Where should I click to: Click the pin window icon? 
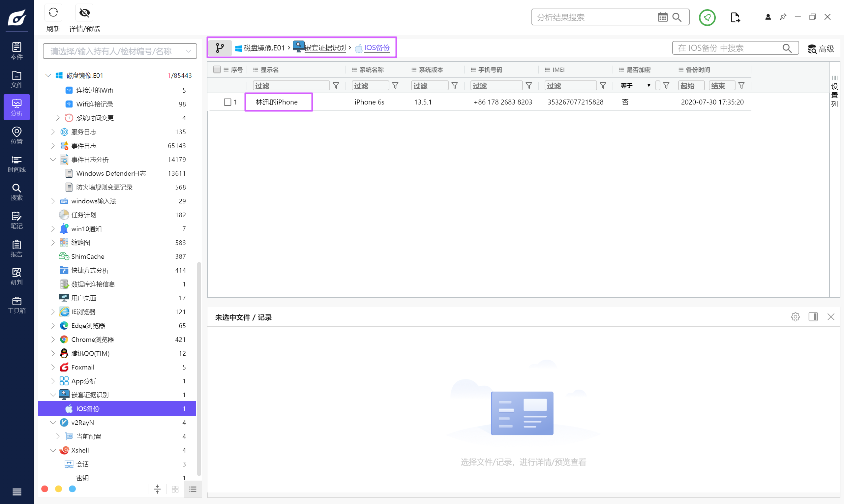(x=783, y=17)
